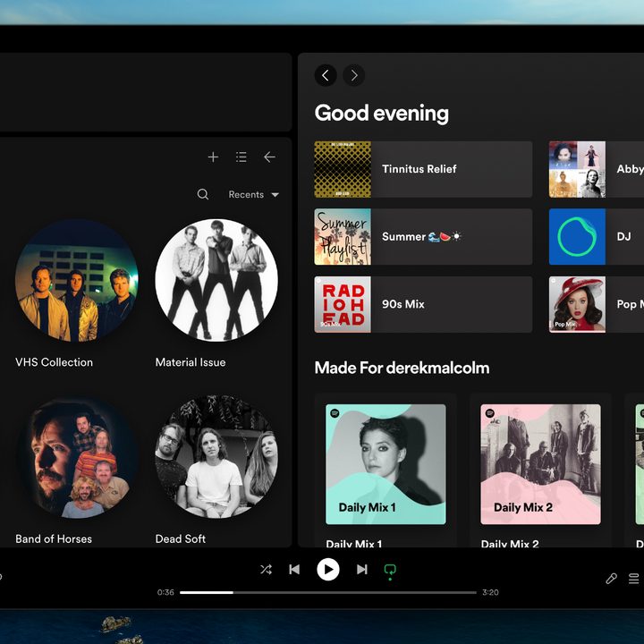Click the forward navigation arrow
The width and height of the screenshot is (644, 644).
click(353, 75)
